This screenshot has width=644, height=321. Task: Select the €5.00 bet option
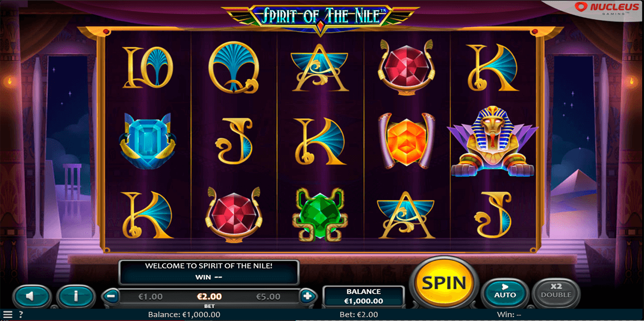click(x=268, y=296)
